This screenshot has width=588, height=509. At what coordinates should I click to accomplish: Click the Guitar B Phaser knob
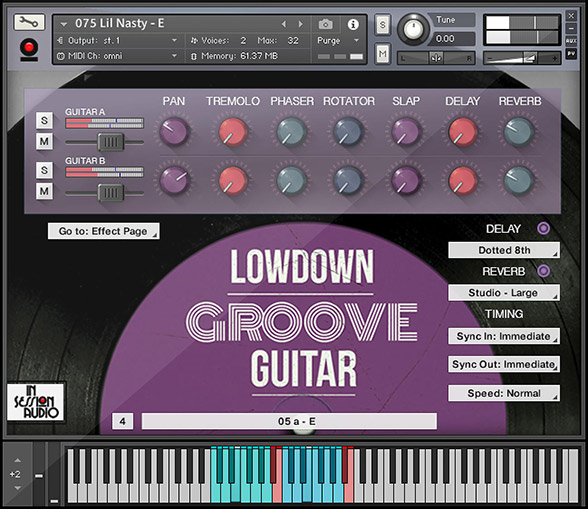291,180
